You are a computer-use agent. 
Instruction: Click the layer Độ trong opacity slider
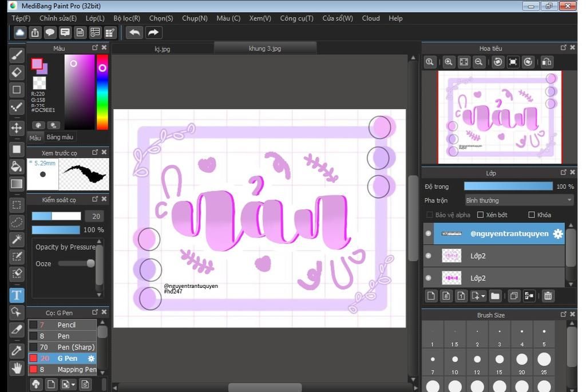[x=508, y=186]
